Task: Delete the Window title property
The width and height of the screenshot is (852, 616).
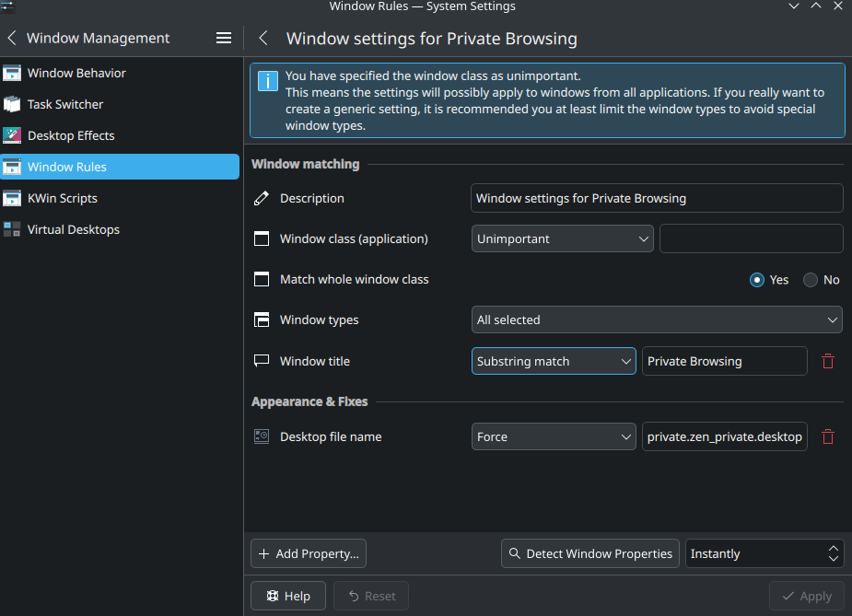Action: pos(827,361)
